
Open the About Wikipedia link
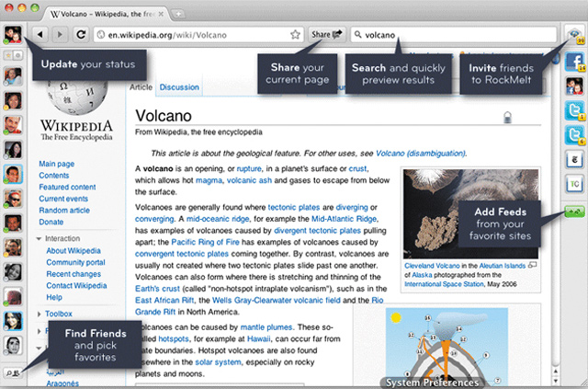[x=73, y=251]
